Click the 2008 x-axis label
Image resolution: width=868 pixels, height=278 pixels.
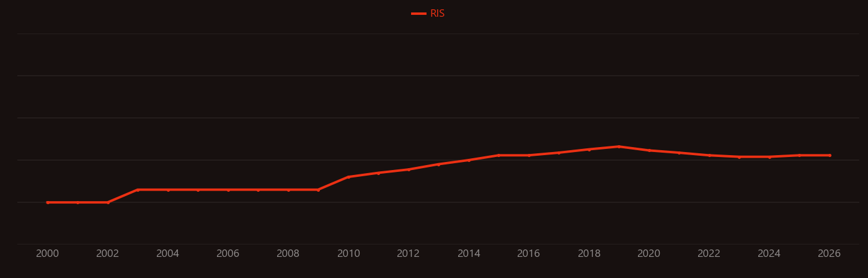pyautogui.click(x=288, y=254)
